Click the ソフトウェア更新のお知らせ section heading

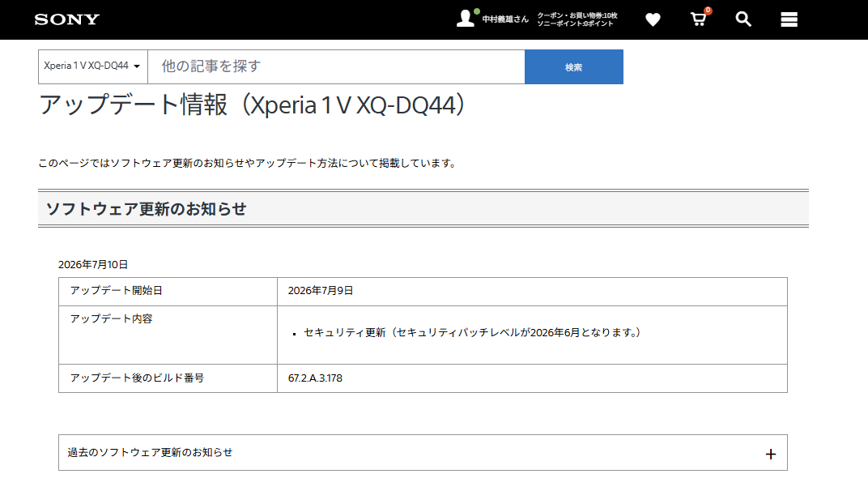146,209
